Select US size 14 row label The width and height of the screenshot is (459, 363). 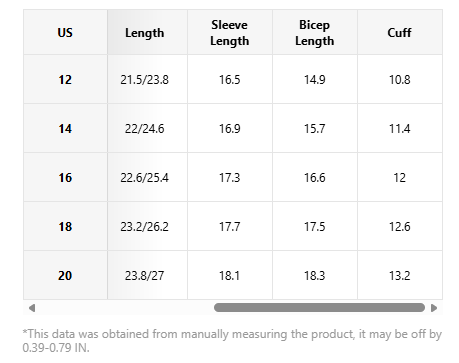(x=65, y=128)
